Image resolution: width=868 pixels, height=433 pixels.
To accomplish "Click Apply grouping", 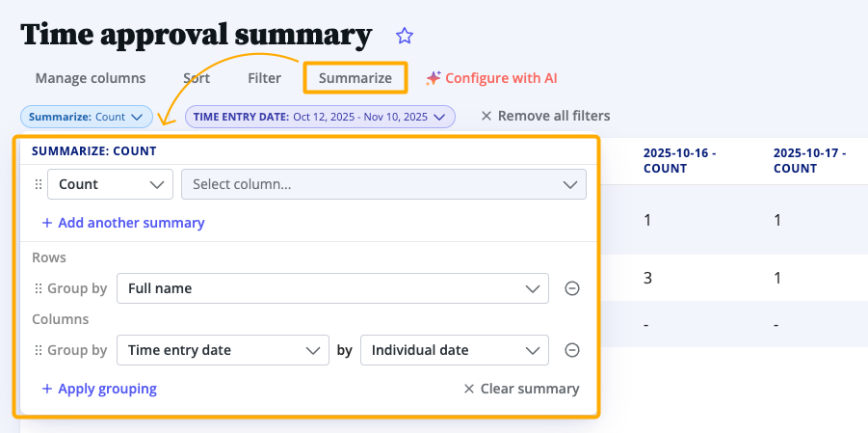I will pos(99,389).
